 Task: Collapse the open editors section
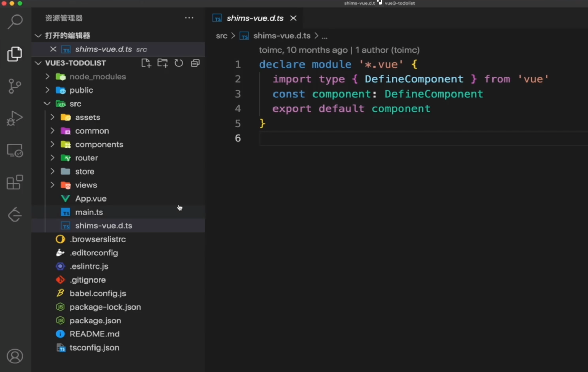point(38,36)
